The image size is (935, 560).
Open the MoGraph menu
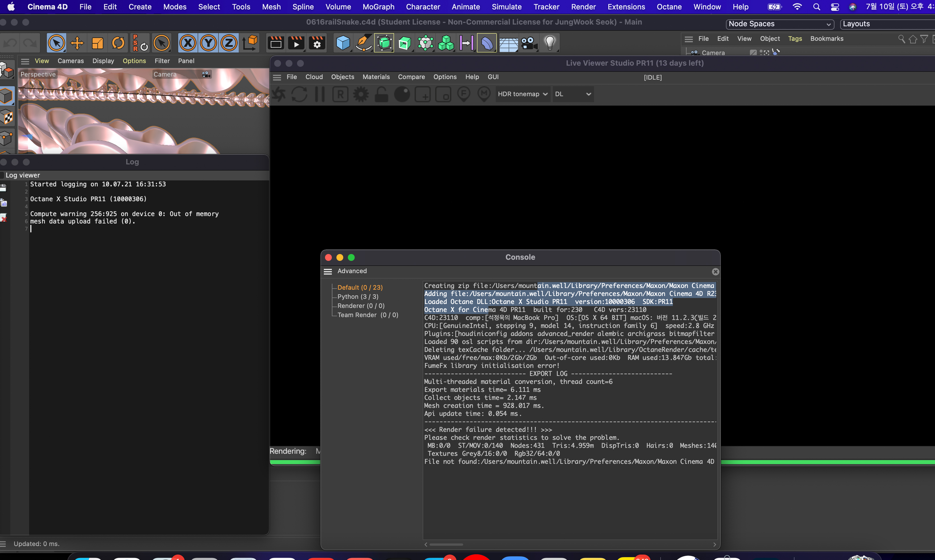(378, 7)
